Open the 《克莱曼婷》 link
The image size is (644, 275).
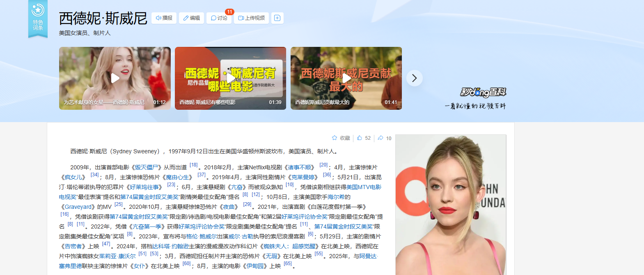click(x=303, y=177)
